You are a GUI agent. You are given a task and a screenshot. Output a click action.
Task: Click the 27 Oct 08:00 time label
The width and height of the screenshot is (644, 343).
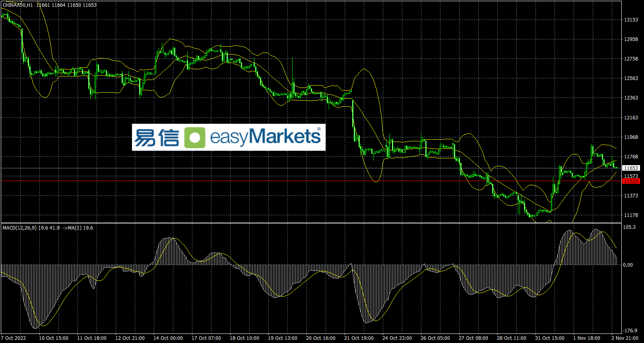pos(473,338)
